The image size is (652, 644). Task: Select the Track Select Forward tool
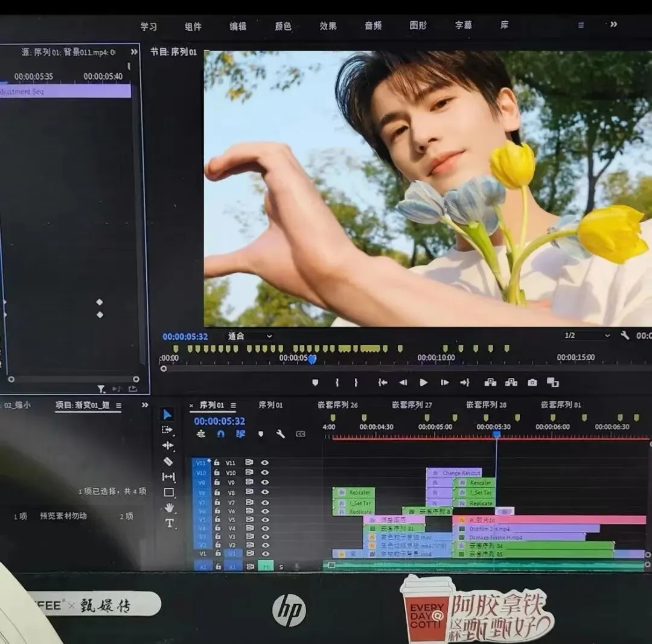[x=167, y=430]
